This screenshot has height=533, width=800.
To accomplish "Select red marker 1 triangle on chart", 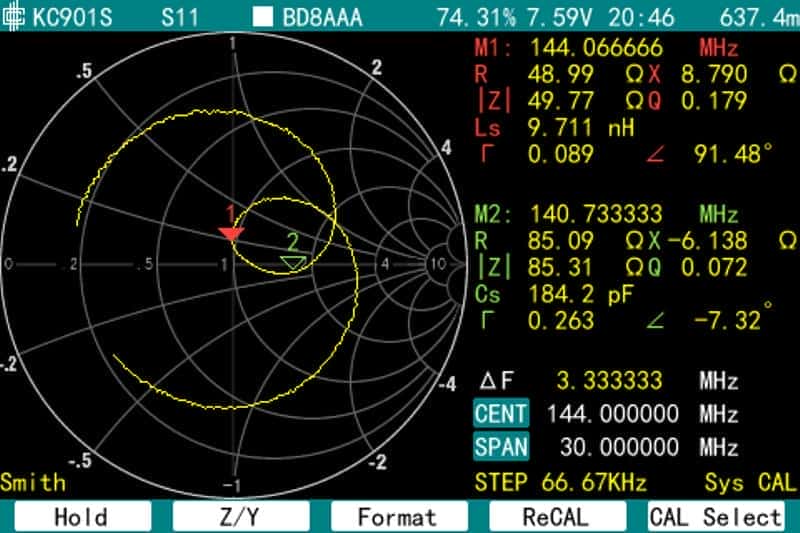I will [231, 233].
